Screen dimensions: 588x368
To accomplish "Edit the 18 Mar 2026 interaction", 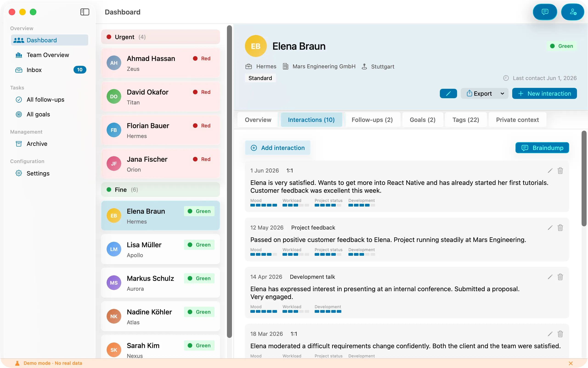I will (550, 334).
